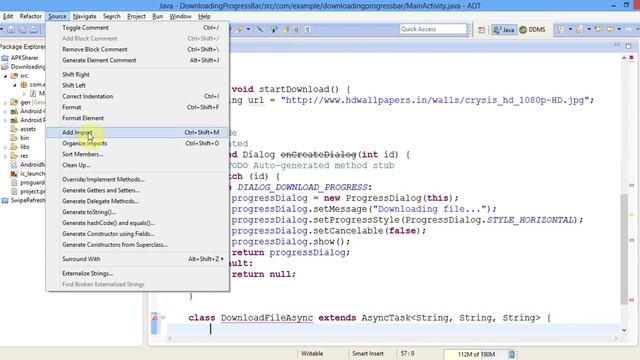640x360 pixels.
Task: Click the heap memory status bar
Action: [476, 354]
